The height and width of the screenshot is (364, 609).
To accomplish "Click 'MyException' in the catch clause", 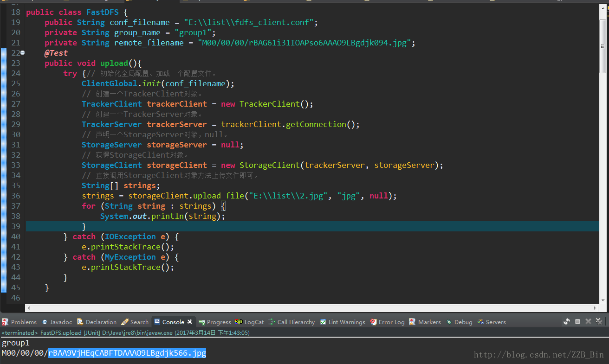I will [130, 257].
